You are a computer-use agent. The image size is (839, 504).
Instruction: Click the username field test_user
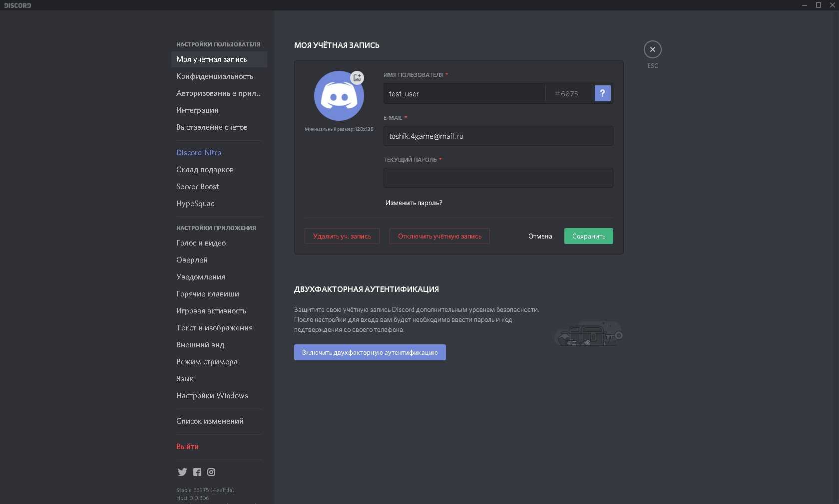click(464, 93)
